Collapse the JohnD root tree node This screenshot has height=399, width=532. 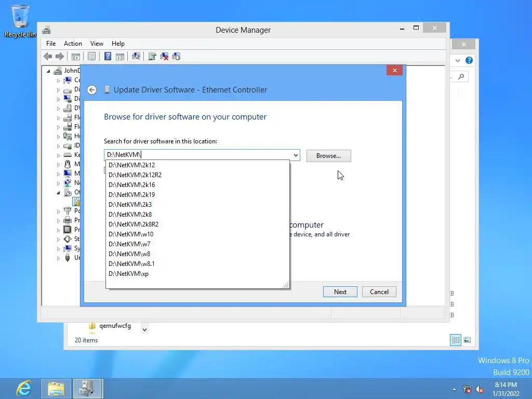[48, 71]
